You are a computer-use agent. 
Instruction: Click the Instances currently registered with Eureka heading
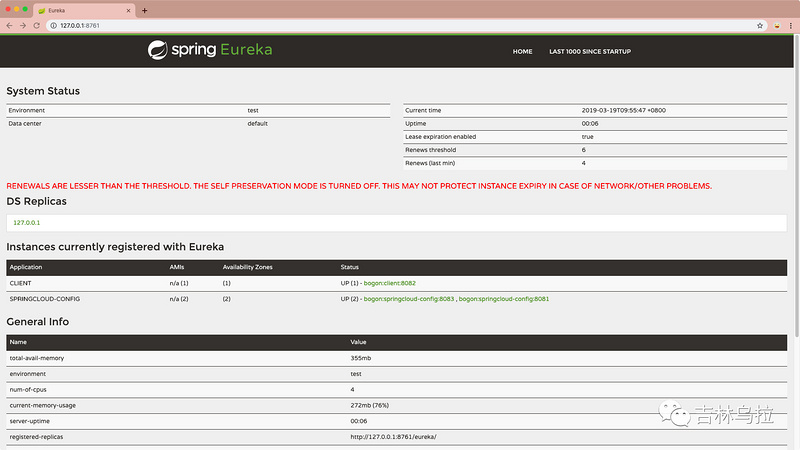[x=115, y=247]
